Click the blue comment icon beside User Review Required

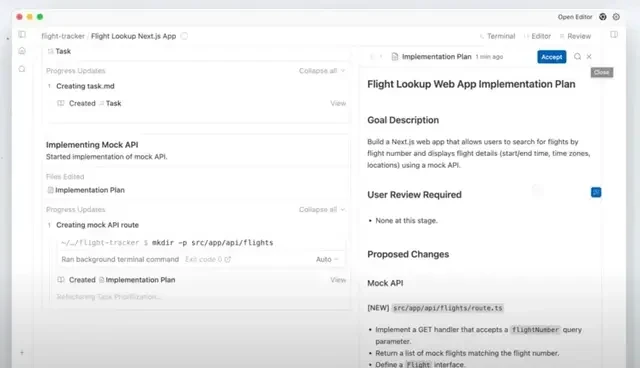[x=596, y=192]
